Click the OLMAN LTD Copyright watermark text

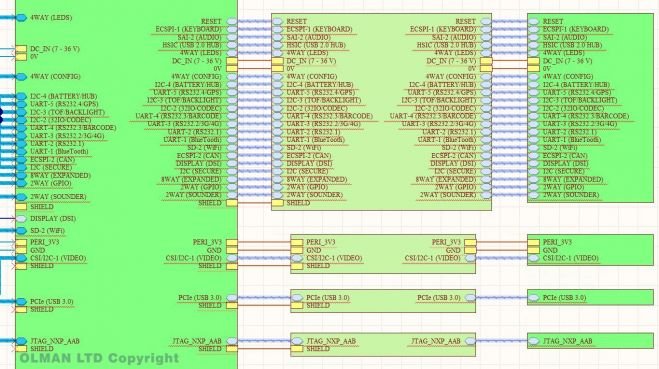[x=100, y=358]
